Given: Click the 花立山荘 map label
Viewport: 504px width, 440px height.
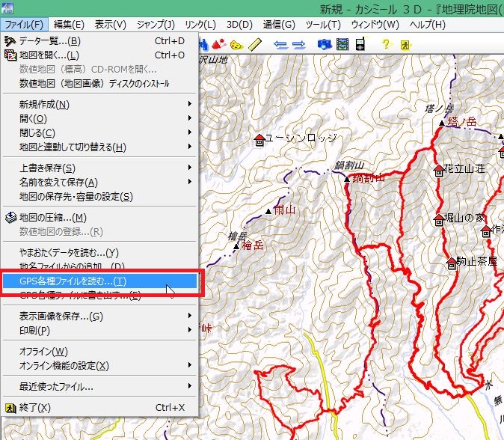Looking at the screenshot, I should [464, 168].
